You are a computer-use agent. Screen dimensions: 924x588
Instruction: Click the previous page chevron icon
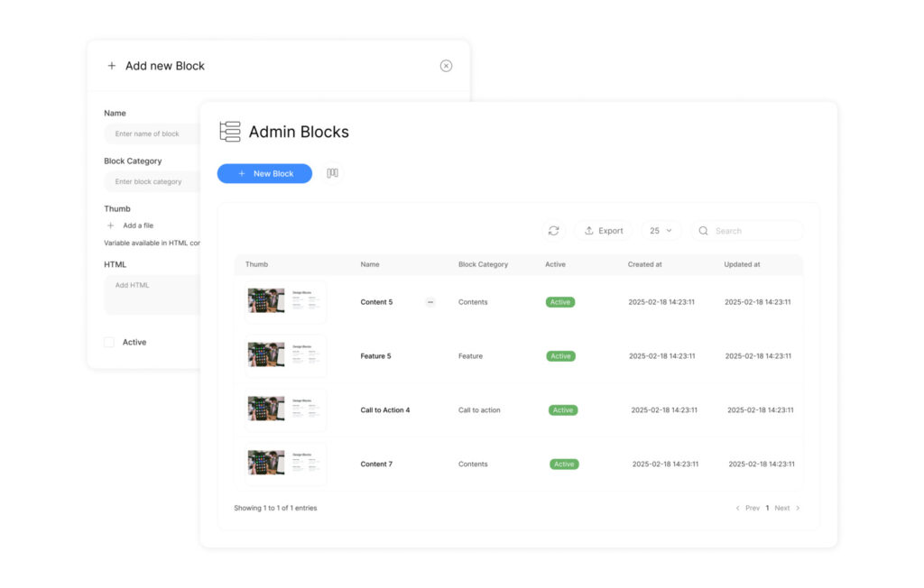(737, 509)
